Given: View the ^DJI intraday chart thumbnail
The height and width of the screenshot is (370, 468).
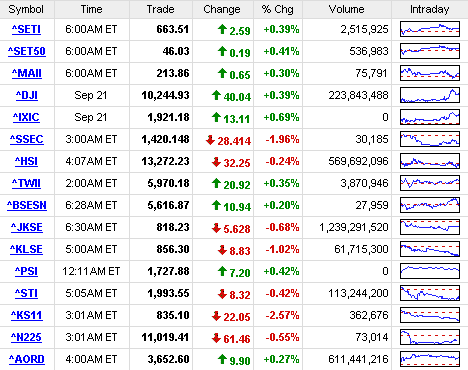Looking at the screenshot, I should tap(430, 95).
